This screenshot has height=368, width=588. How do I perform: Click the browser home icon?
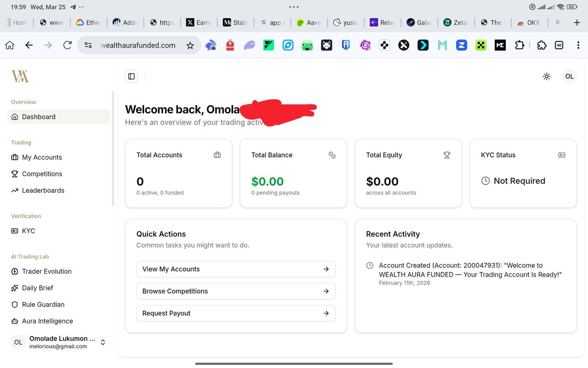9,45
